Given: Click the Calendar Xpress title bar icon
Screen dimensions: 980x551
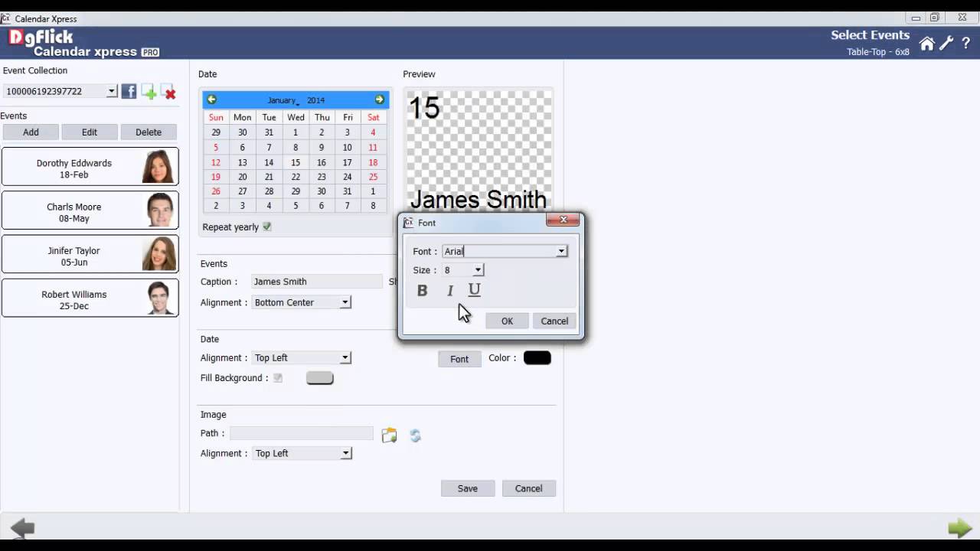Looking at the screenshot, I should click(6, 18).
